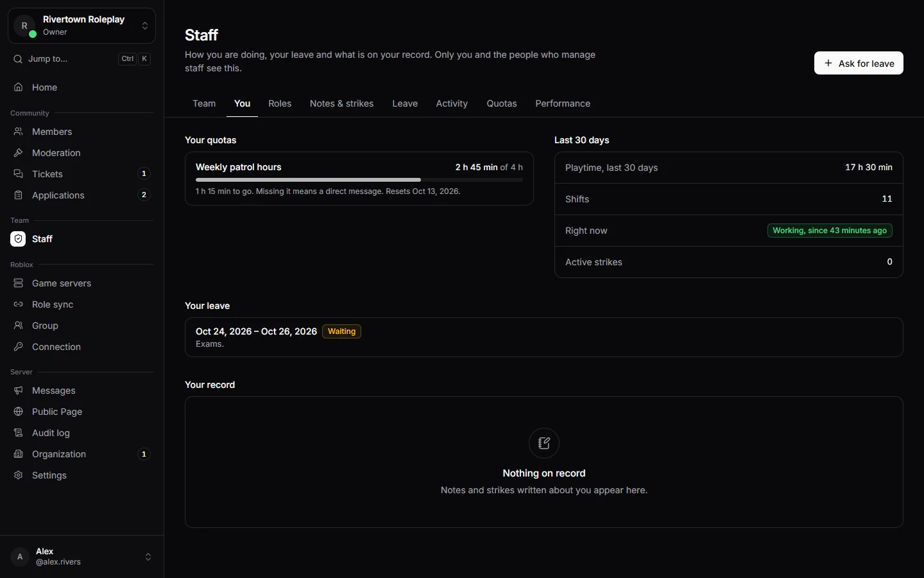Viewport: 924px width, 578px height.
Task: Click the Oct 24, 2026 – Oct 26, 2026 leave entry
Action: (544, 337)
